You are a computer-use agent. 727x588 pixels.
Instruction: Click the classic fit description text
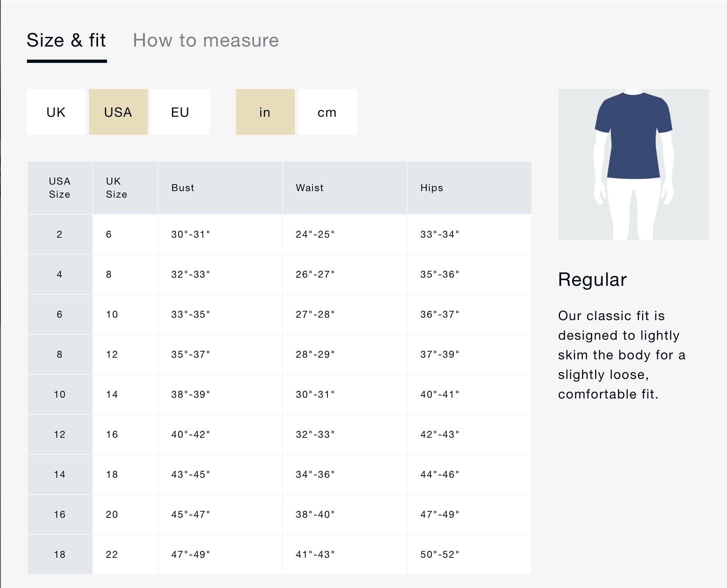[621, 355]
